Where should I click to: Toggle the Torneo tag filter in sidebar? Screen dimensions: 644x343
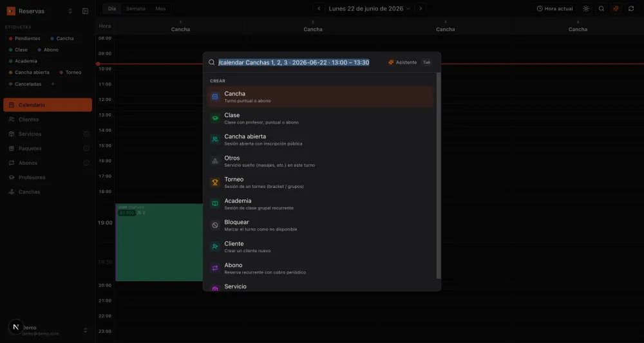tap(71, 72)
